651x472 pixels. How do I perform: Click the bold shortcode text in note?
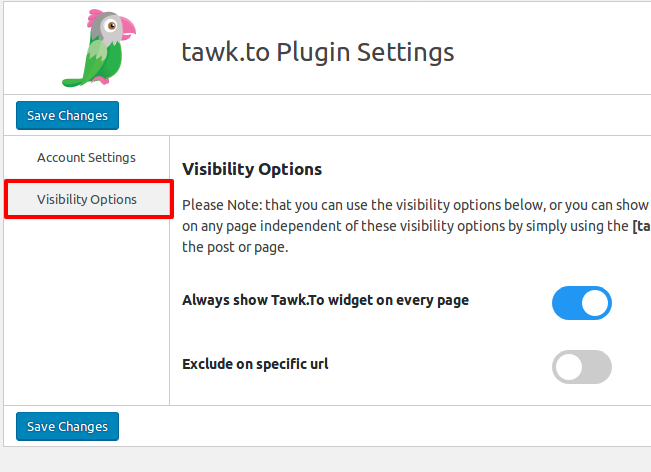pyautogui.click(x=641, y=226)
